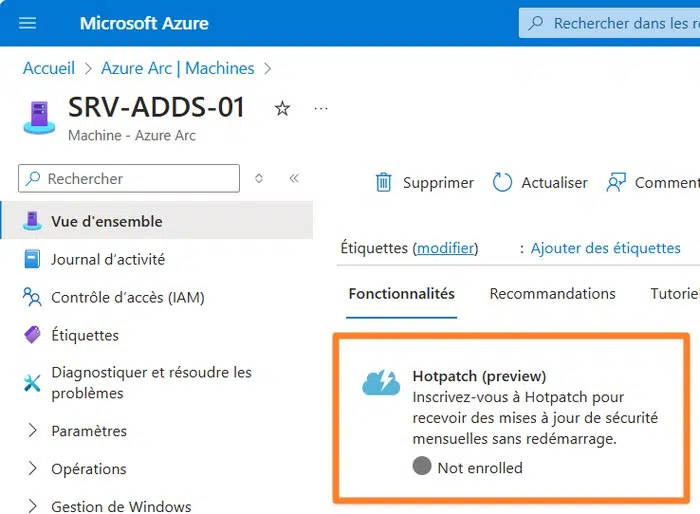Image resolution: width=700 pixels, height=514 pixels.
Task: Click the modifier tags link
Action: pos(447,248)
